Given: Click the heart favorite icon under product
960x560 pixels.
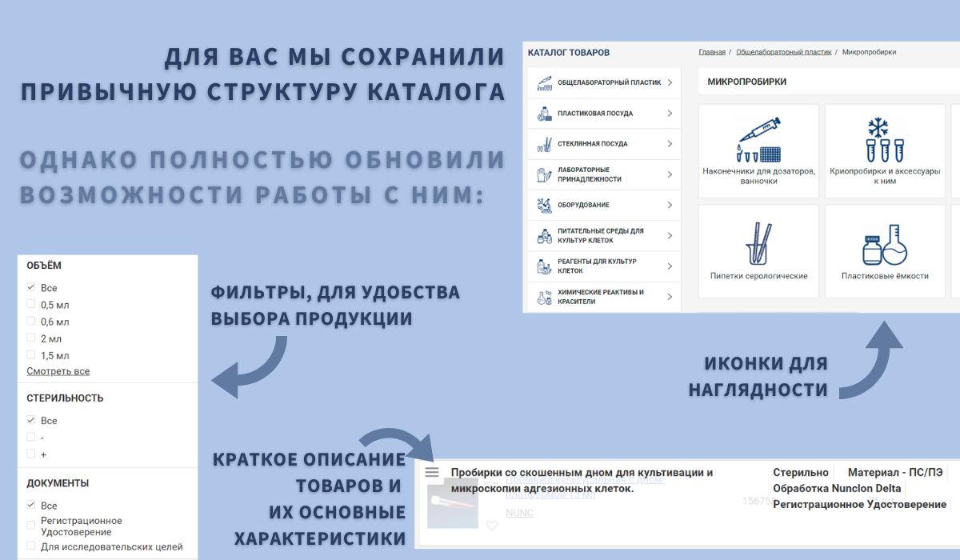Looking at the screenshot, I should [492, 526].
